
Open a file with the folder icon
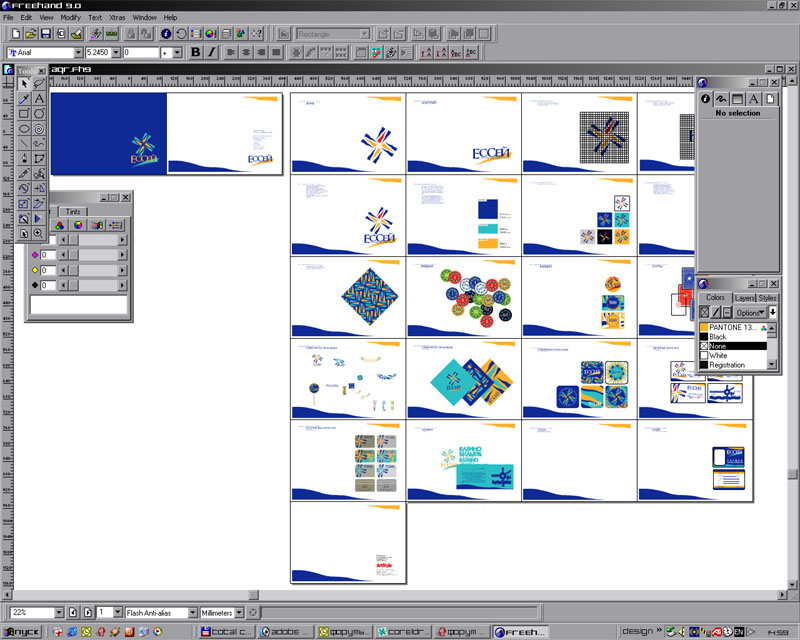[x=31, y=34]
